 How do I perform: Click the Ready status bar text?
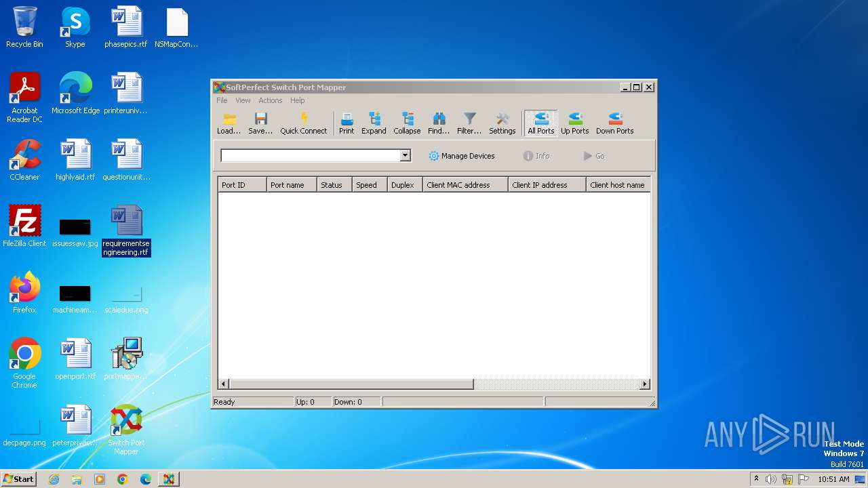pyautogui.click(x=224, y=402)
